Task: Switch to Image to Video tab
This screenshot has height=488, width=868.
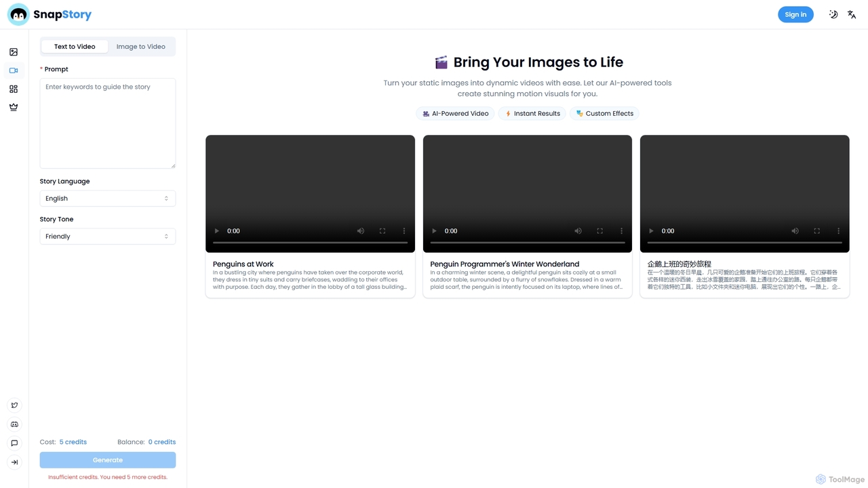Action: point(141,47)
